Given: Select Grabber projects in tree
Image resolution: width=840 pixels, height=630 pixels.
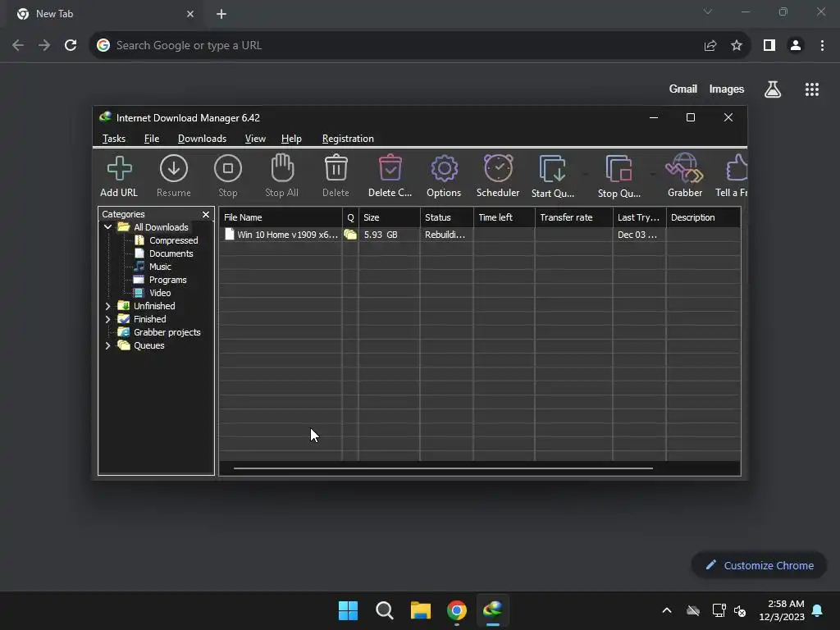Looking at the screenshot, I should click(x=167, y=332).
